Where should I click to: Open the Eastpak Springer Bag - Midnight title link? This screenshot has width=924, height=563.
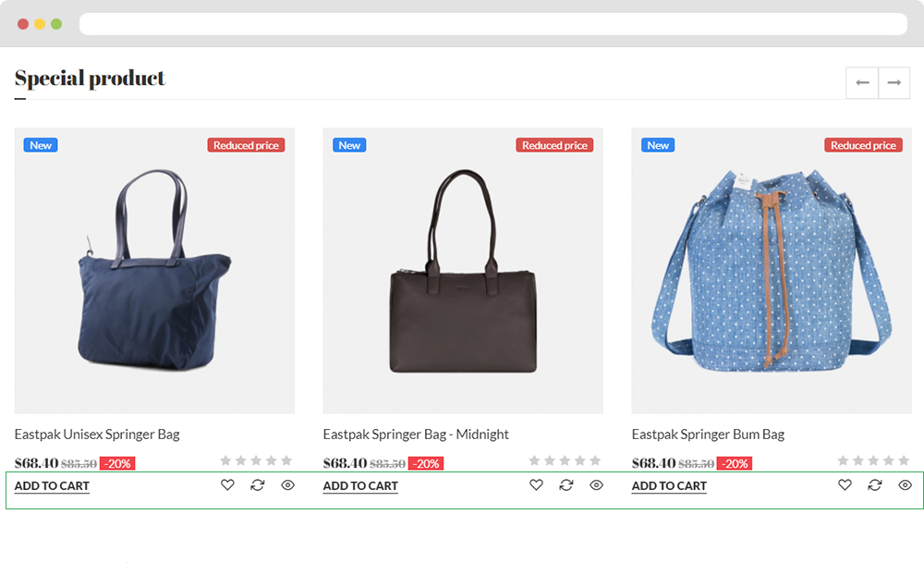[x=416, y=434]
